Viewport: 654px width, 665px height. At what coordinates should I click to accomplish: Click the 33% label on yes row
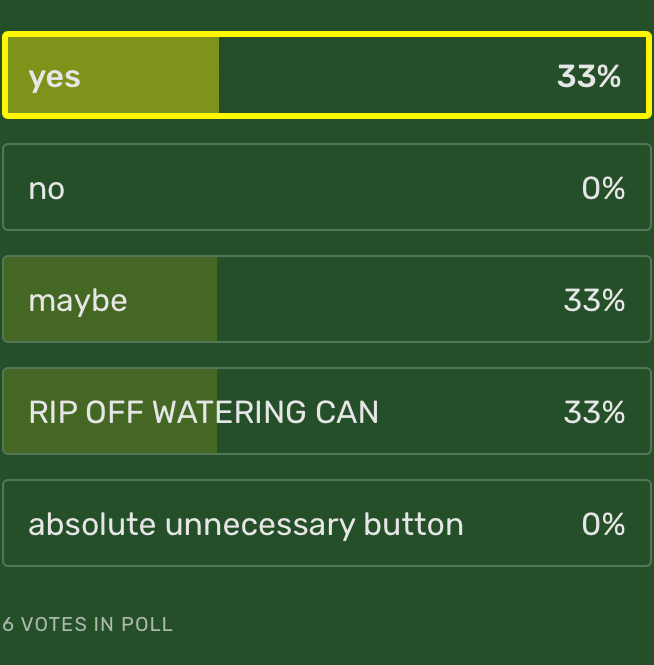pos(589,76)
